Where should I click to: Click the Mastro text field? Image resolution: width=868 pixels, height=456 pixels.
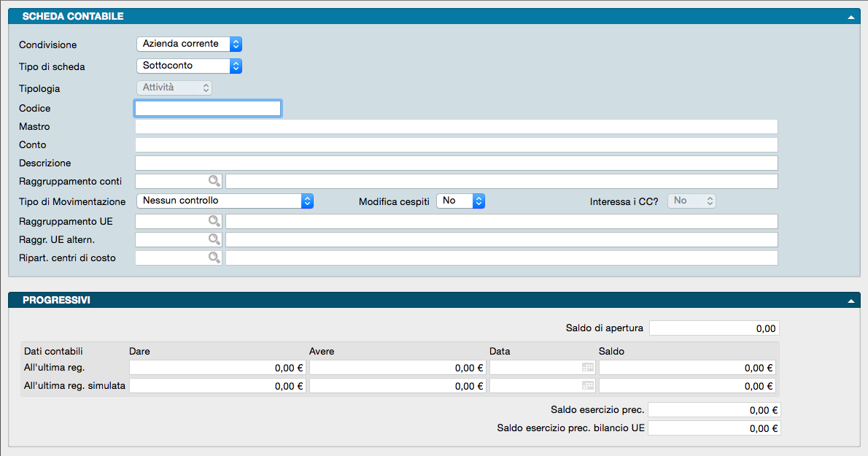point(456,127)
